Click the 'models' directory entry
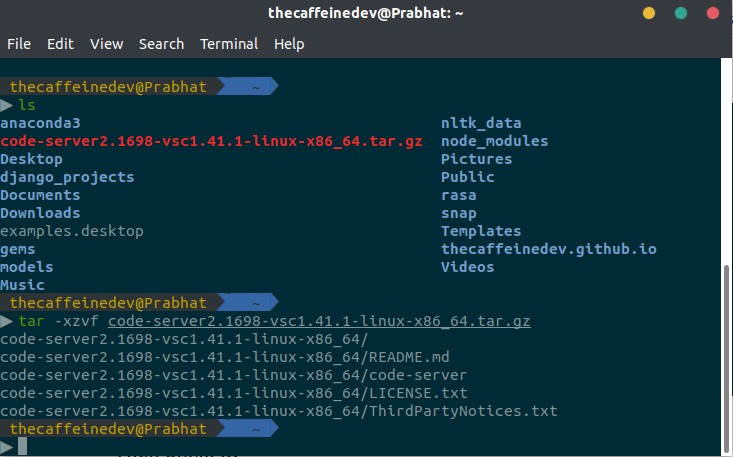This screenshot has width=733, height=457. (x=27, y=267)
